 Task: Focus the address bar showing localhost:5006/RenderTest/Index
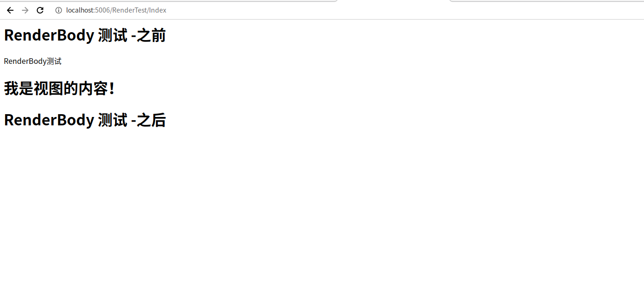tap(326, 10)
